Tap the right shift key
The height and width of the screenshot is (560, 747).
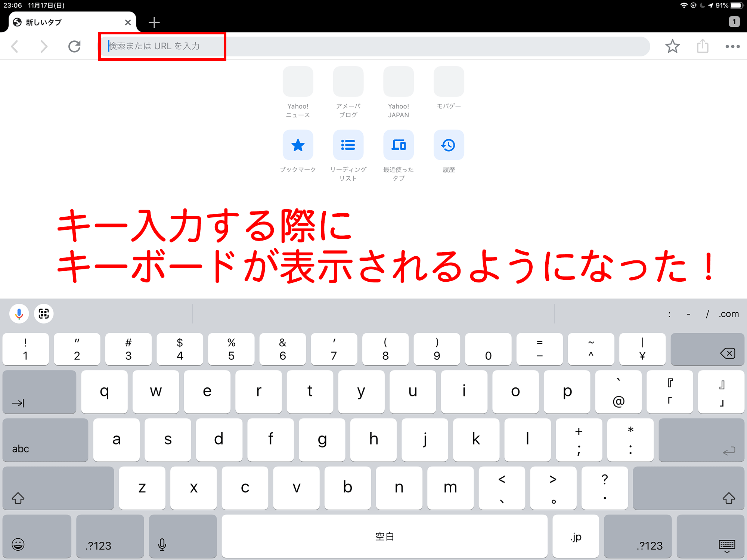[688, 488]
